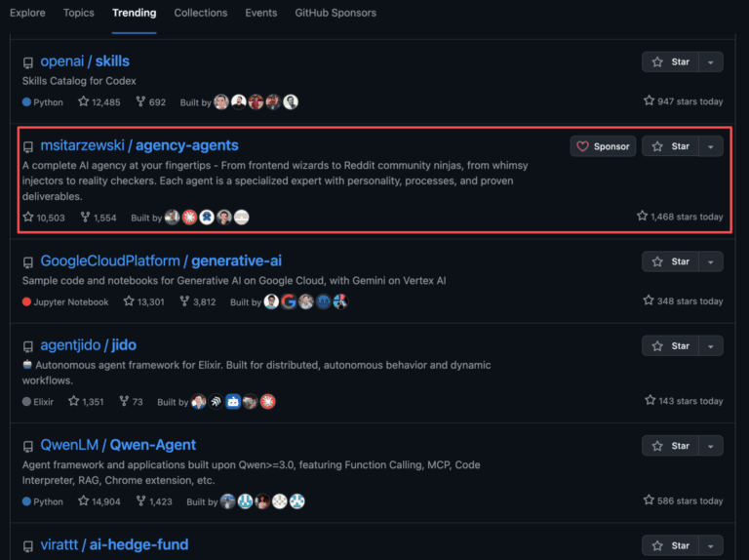The image size is (749, 560).
Task: Open first contributor avatar for openai / skills
Action: (x=221, y=101)
